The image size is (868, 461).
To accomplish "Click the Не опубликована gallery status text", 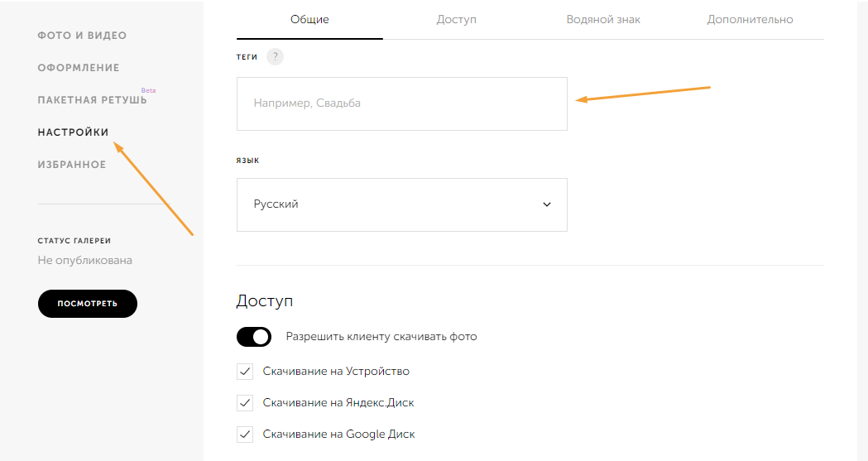I will [84, 260].
